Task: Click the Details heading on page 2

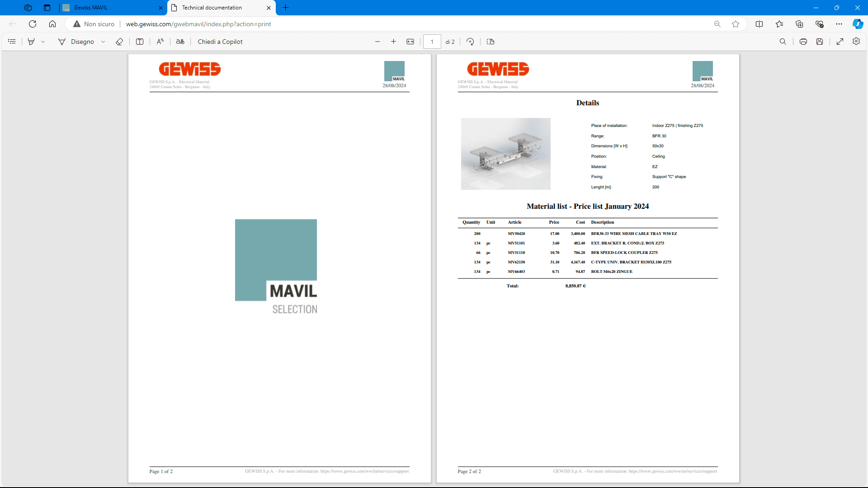Action: [x=588, y=103]
